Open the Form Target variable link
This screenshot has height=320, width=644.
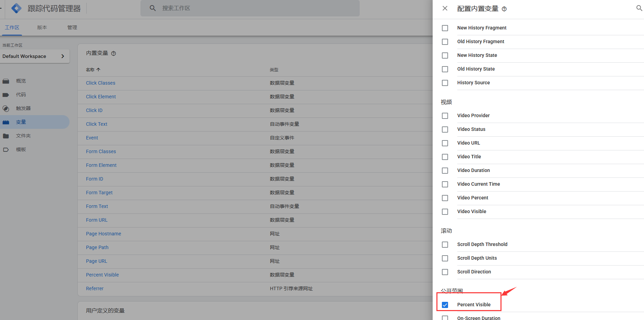tap(99, 193)
